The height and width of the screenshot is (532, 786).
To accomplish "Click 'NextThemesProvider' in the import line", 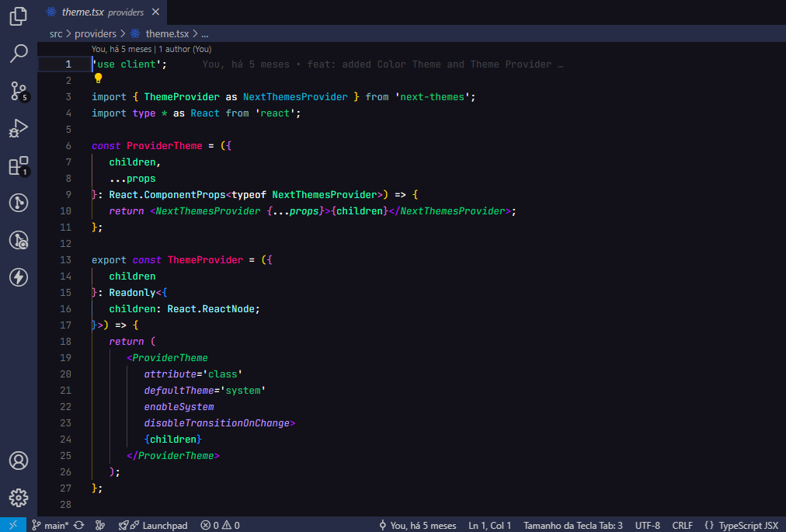I will click(x=295, y=97).
